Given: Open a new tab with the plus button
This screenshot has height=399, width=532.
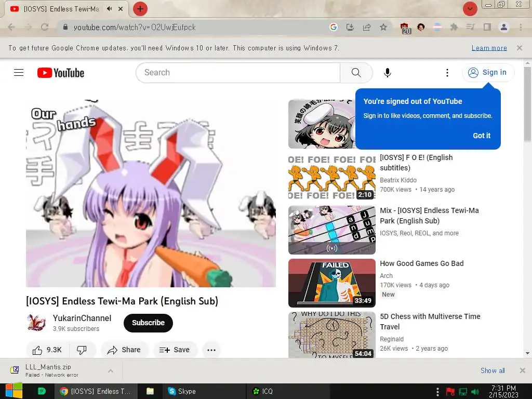Looking at the screenshot, I should (x=140, y=9).
